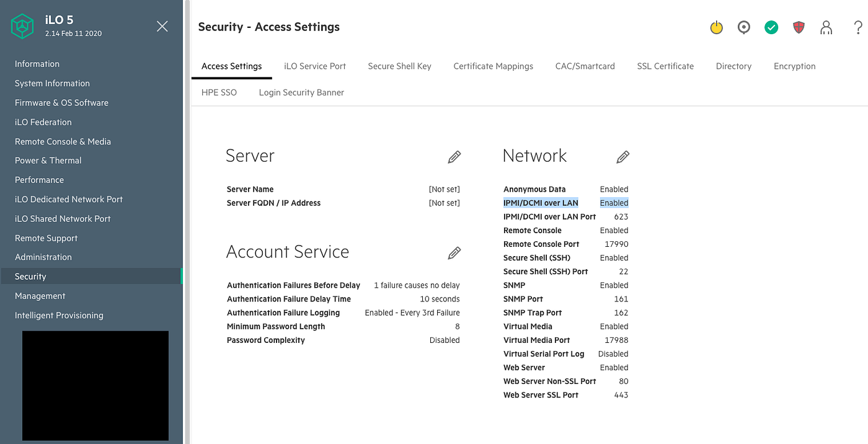Select the Intelligent Provisioning menu item
This screenshot has width=868, height=444.
59,316
